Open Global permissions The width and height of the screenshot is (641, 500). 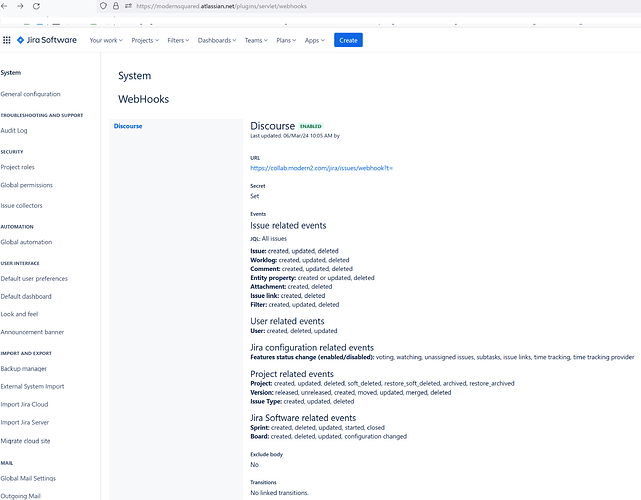pyautogui.click(x=27, y=185)
